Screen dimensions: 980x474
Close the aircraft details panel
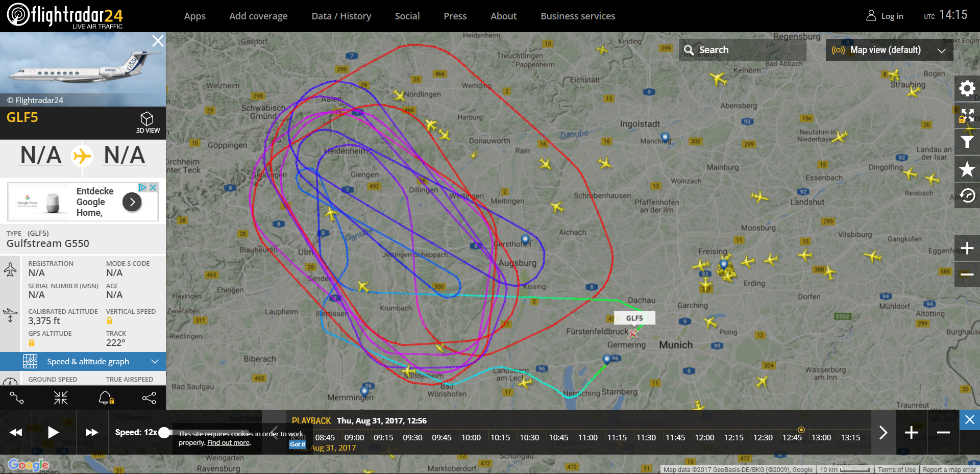[158, 41]
